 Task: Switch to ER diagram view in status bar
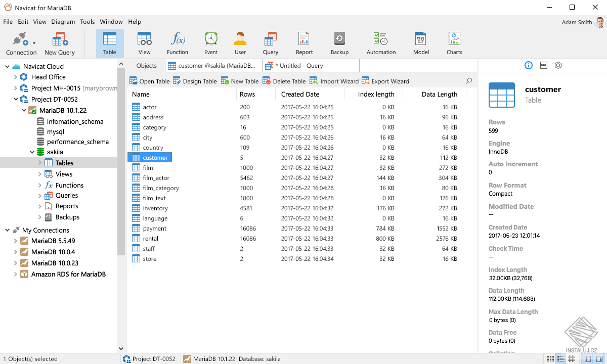[x=571, y=359]
